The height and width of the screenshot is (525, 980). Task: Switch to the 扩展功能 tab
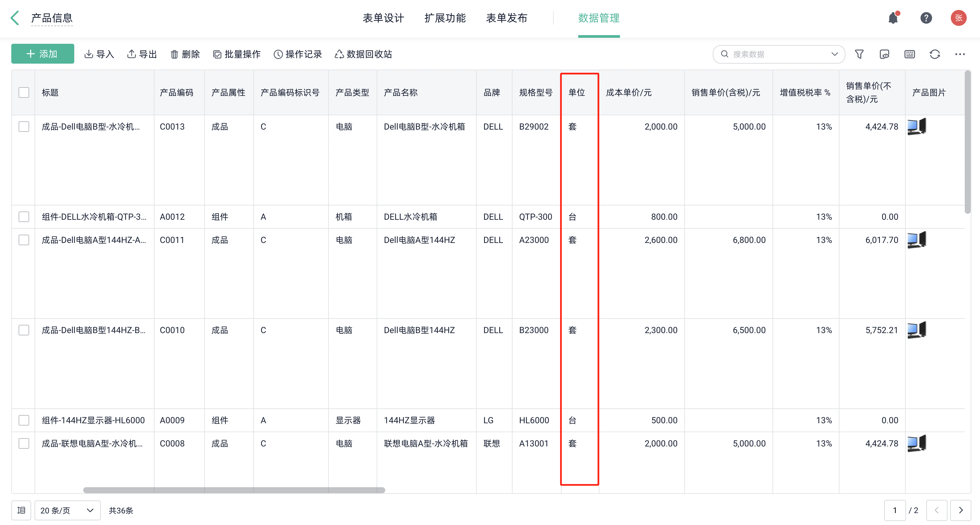[x=445, y=18]
